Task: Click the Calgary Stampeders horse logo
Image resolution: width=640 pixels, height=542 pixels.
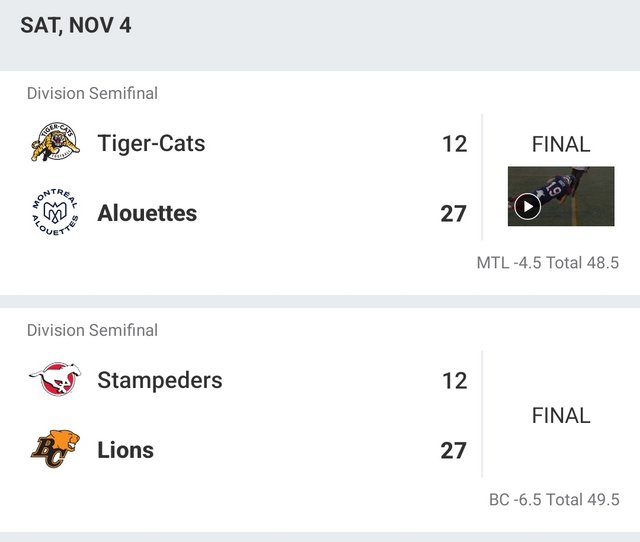Action: pos(54,380)
